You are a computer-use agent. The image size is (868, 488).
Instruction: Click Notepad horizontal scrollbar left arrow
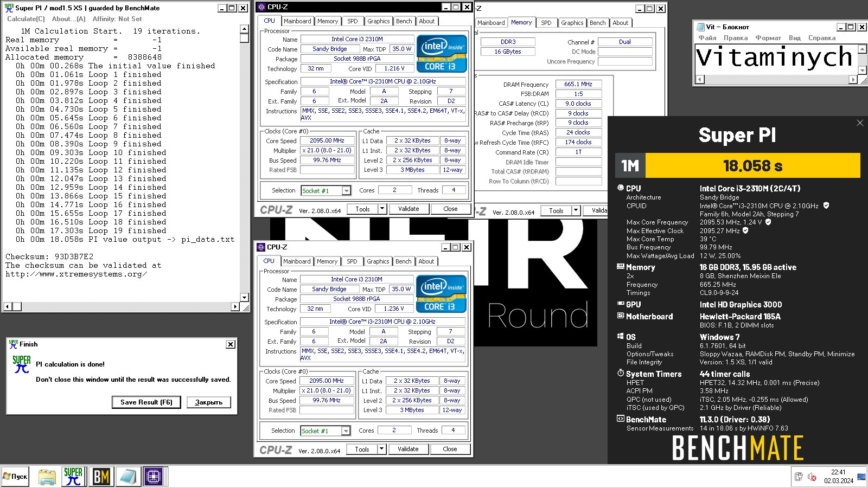coord(699,80)
